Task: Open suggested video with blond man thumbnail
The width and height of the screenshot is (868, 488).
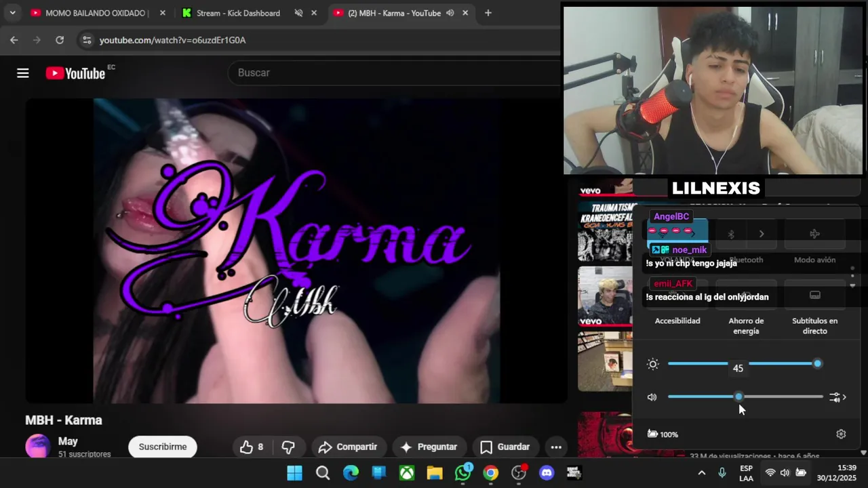Action: 605,296
